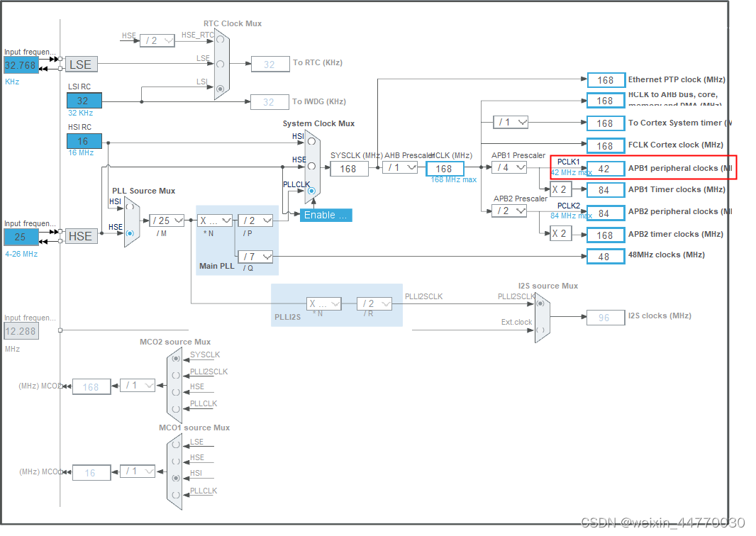Click the HSI RC 16 value box
Image resolution: width=756 pixels, height=536 pixels.
click(84, 141)
